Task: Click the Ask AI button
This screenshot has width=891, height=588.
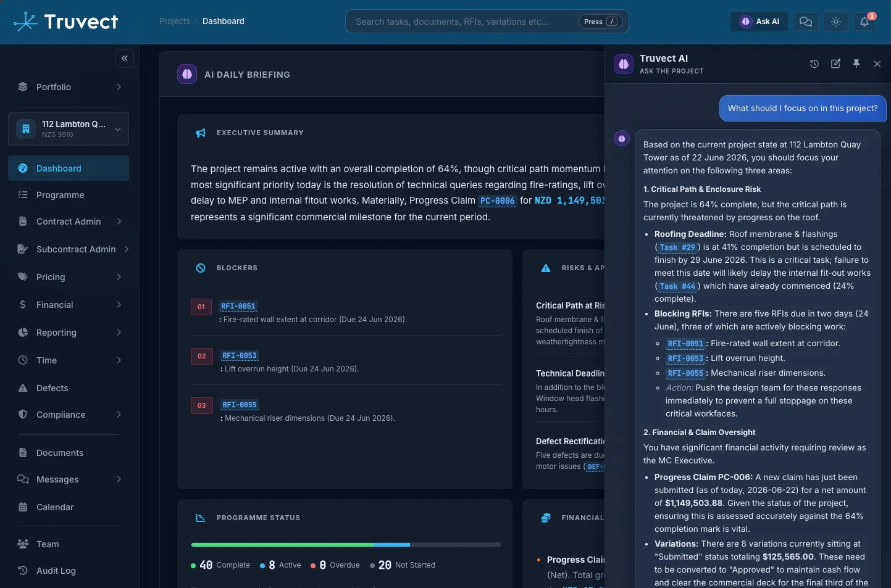Action: click(x=759, y=22)
